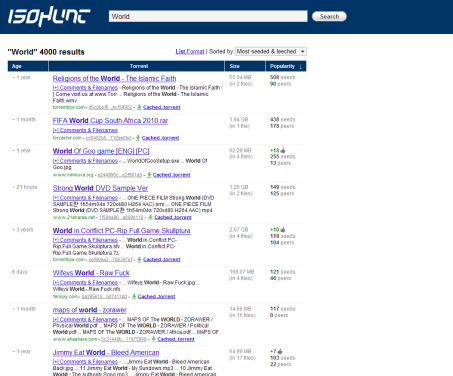Open 'Jimmy Eat World - Bleed American' torrent
The width and height of the screenshot is (453, 376).
tap(106, 353)
